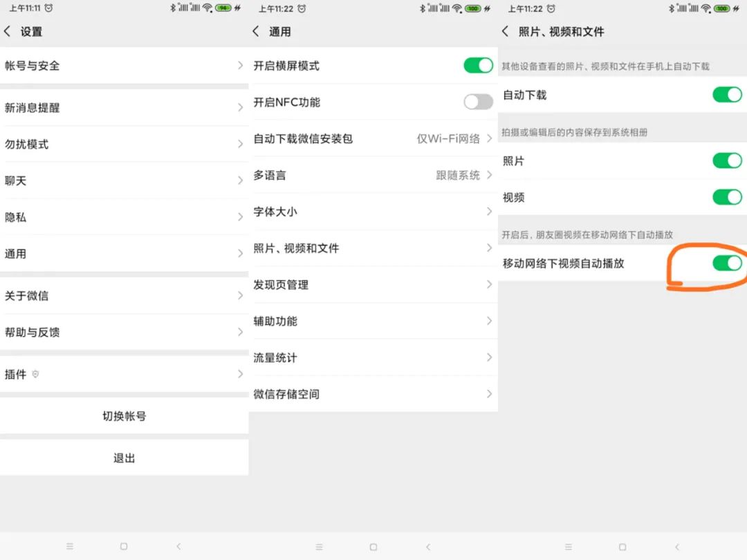Image resolution: width=747 pixels, height=560 pixels.
Task: Tap 上午11:11 clock in status bar
Action: 25,8
